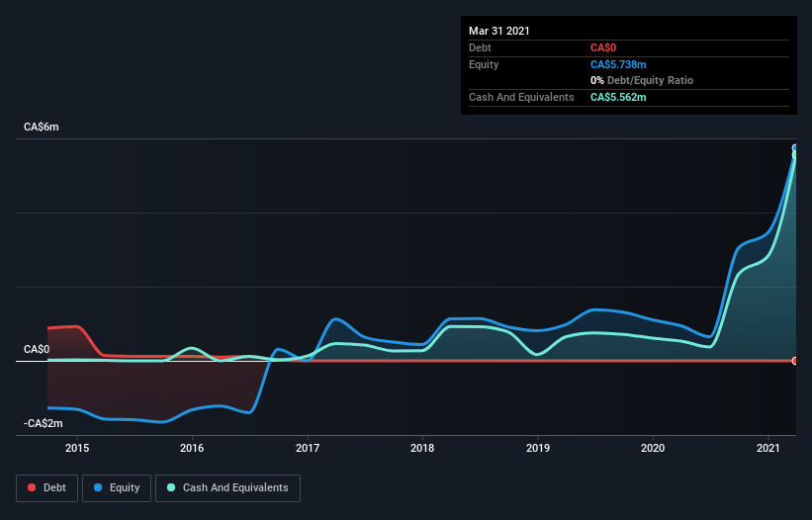Image resolution: width=812 pixels, height=520 pixels.
Task: Toggle the Equity series legend button
Action: tap(117, 488)
